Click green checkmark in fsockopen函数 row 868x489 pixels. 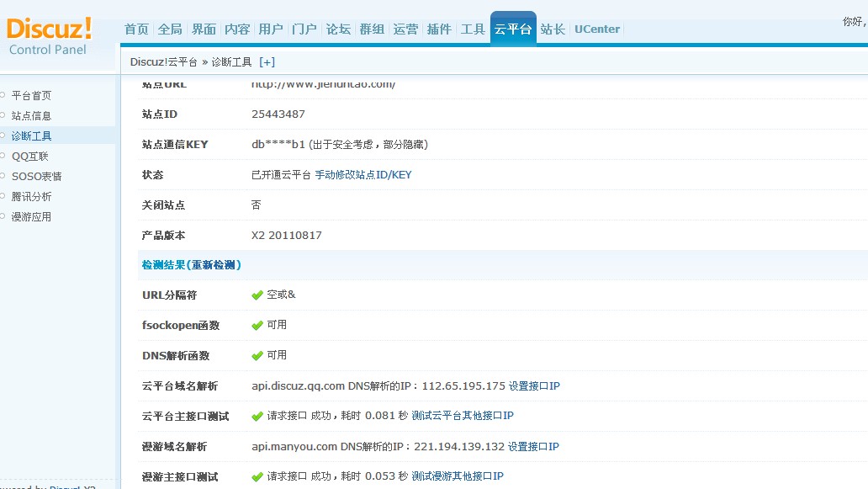(257, 326)
